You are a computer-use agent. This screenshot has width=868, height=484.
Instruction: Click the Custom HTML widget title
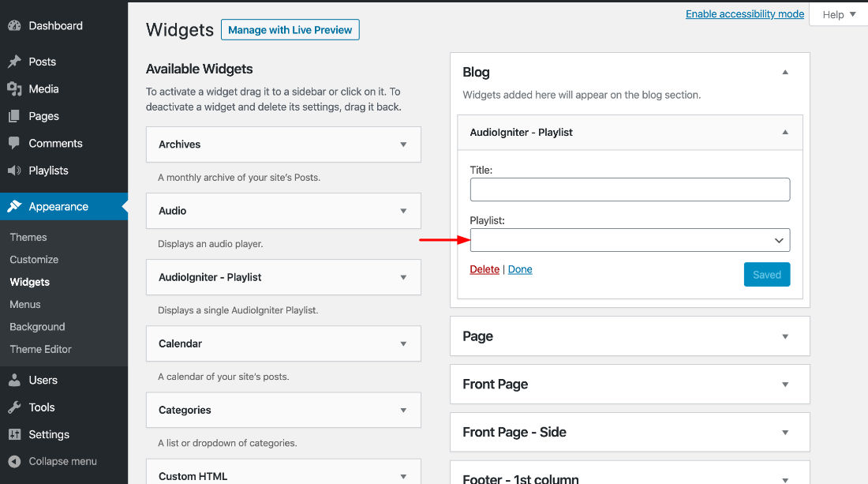coord(193,476)
